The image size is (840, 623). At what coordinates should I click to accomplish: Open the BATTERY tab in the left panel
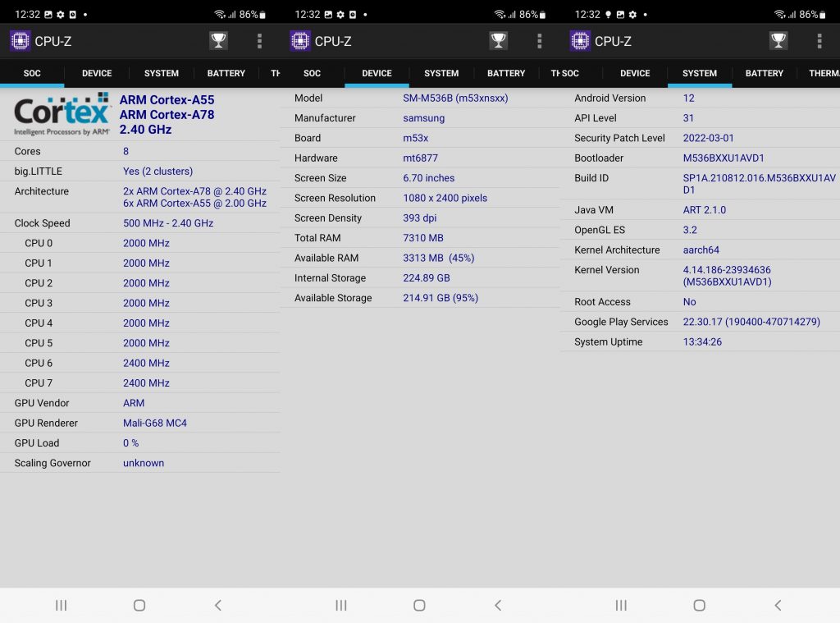226,73
